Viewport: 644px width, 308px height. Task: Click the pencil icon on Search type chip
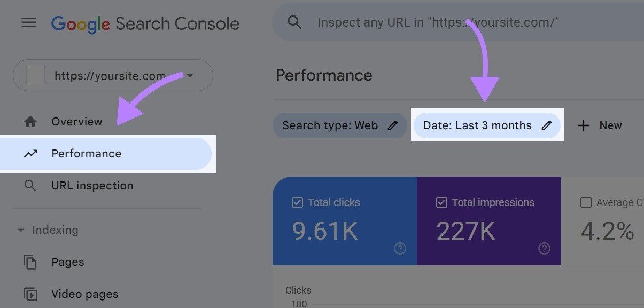(394, 125)
